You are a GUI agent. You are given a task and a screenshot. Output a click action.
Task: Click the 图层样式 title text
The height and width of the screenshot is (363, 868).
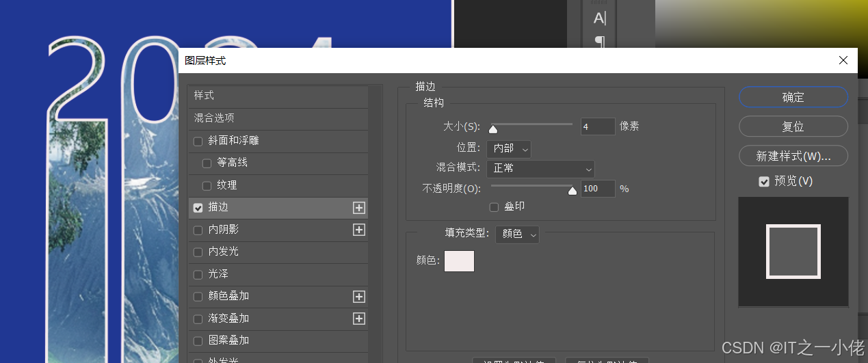pos(205,61)
